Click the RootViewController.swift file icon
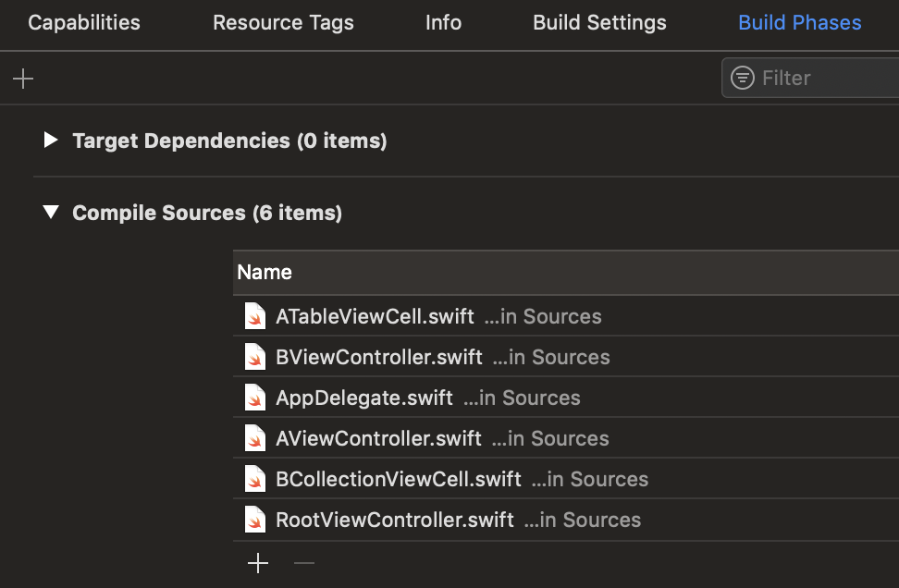The image size is (899, 588). pos(255,520)
